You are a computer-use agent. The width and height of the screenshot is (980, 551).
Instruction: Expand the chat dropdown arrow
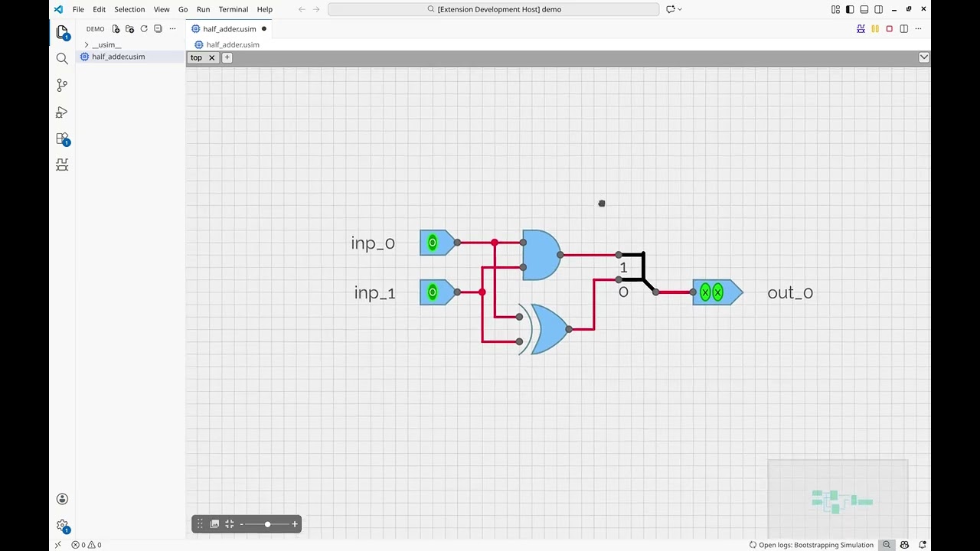[680, 9]
